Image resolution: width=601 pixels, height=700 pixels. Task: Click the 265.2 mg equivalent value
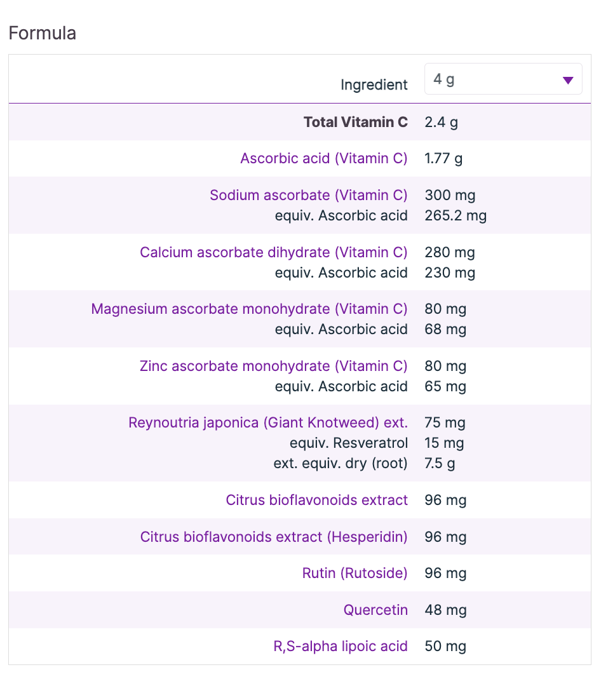click(456, 215)
